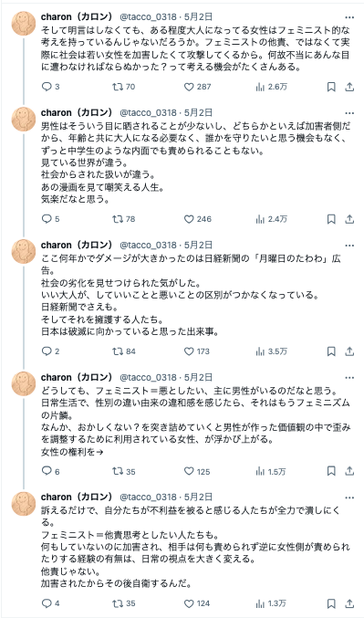Open the charon（カロン） name on second tweet

pos(77,112)
